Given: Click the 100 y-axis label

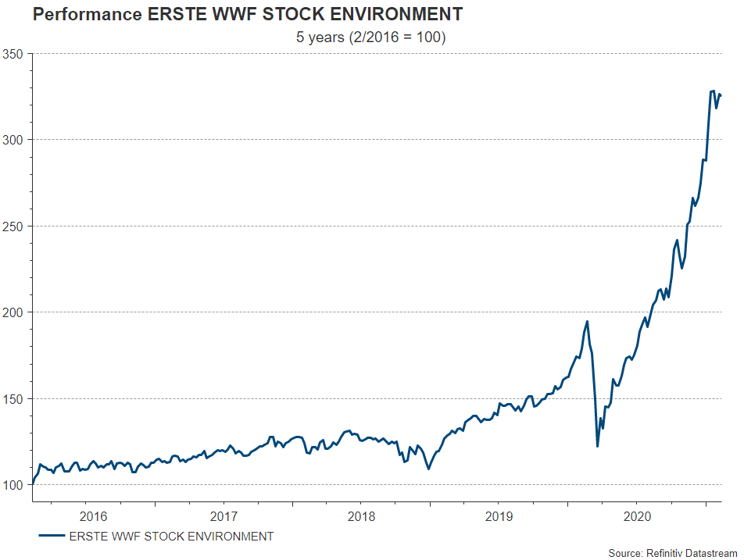Looking at the screenshot, I should (x=15, y=485).
